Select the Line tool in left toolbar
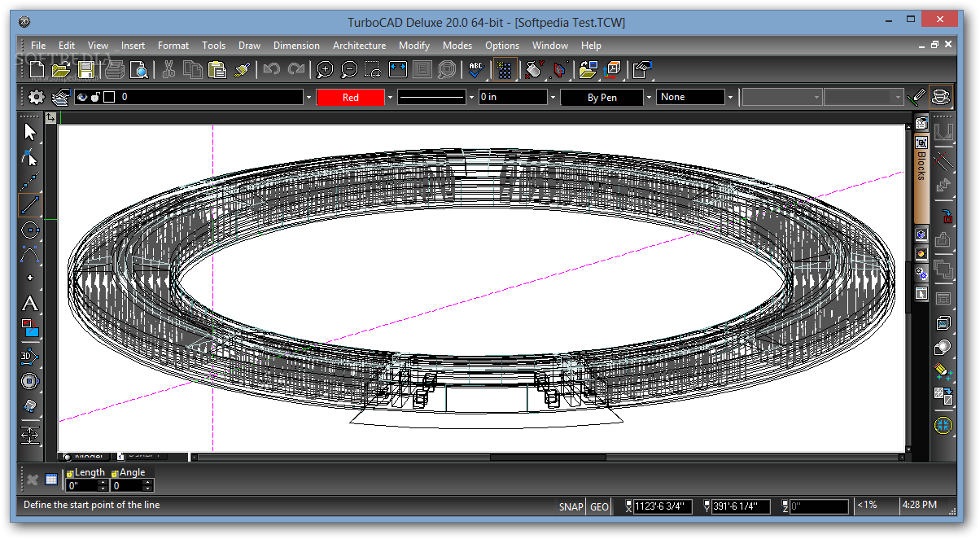This screenshot has width=980, height=539. point(30,205)
